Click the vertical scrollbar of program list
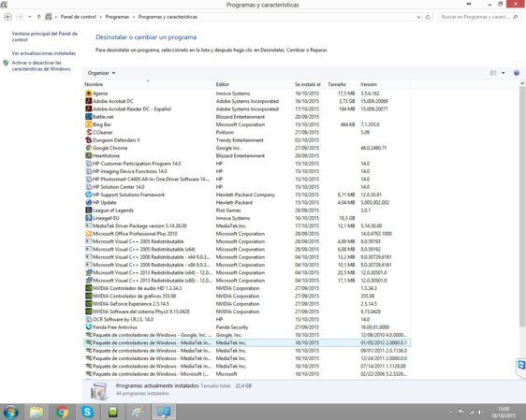526x420 pixels. [x=522, y=208]
